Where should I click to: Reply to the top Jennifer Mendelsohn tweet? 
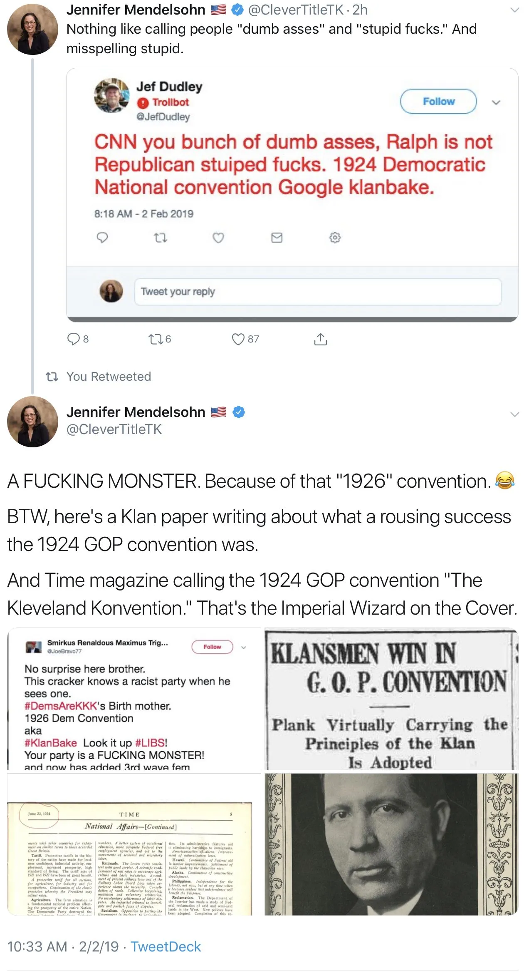point(74,339)
